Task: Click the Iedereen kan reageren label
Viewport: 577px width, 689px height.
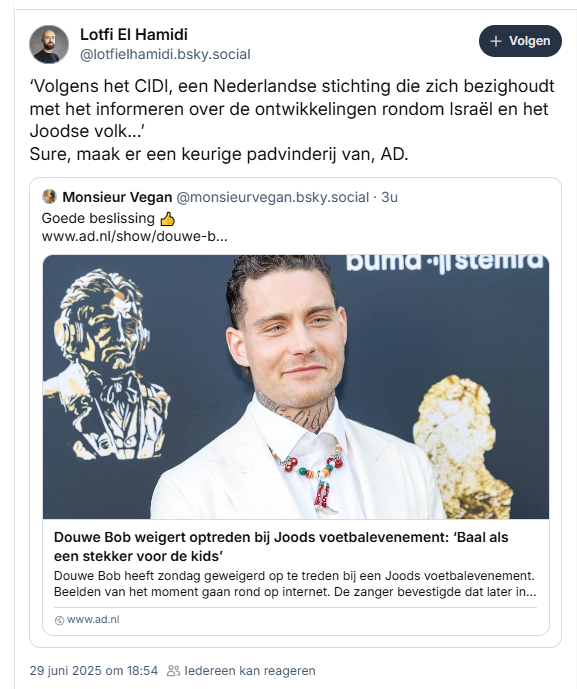Action: tap(250, 671)
